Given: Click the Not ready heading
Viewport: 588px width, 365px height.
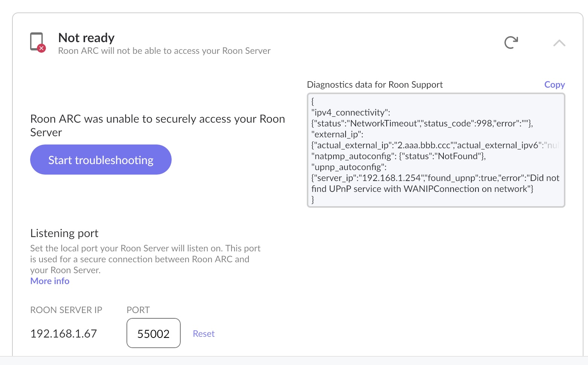Looking at the screenshot, I should (x=86, y=38).
